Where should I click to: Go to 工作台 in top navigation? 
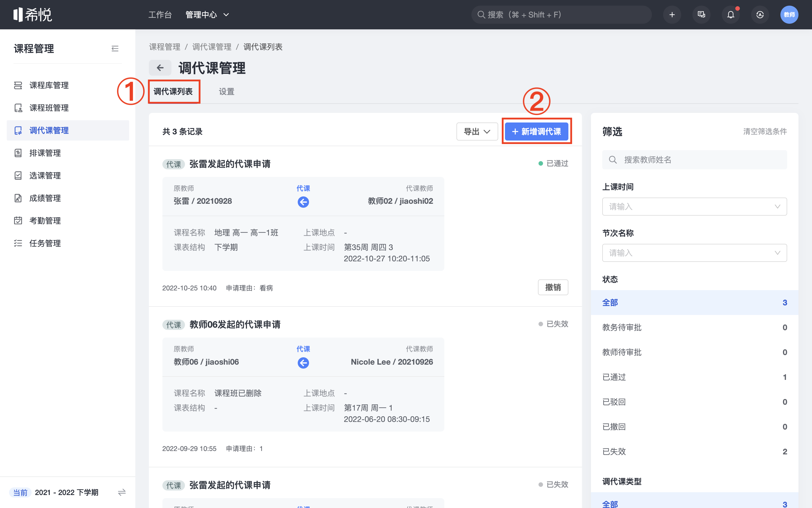coord(160,15)
